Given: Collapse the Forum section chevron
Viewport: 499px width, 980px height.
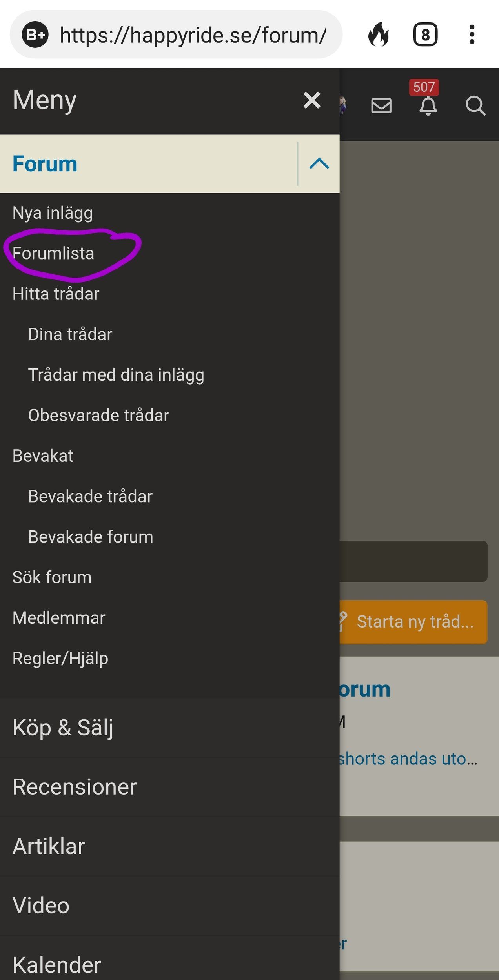Looking at the screenshot, I should coord(319,163).
